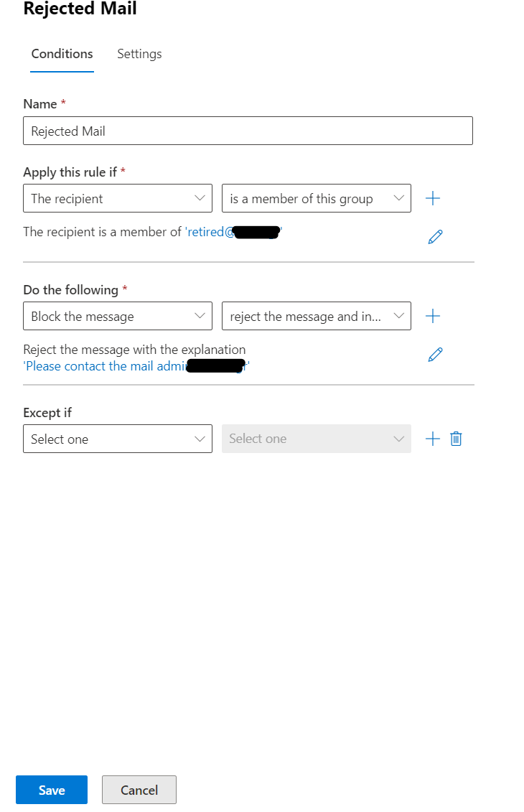524x812 pixels.
Task: Open the 'retired@' group link
Action: [x=233, y=232]
